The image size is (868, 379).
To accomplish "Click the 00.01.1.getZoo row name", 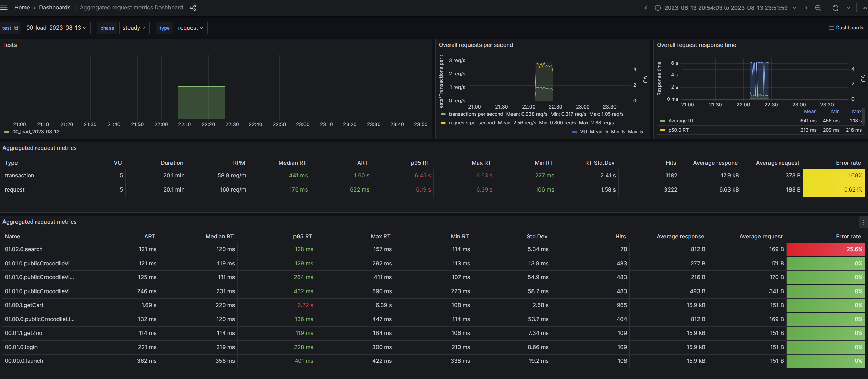I will pos(23,333).
